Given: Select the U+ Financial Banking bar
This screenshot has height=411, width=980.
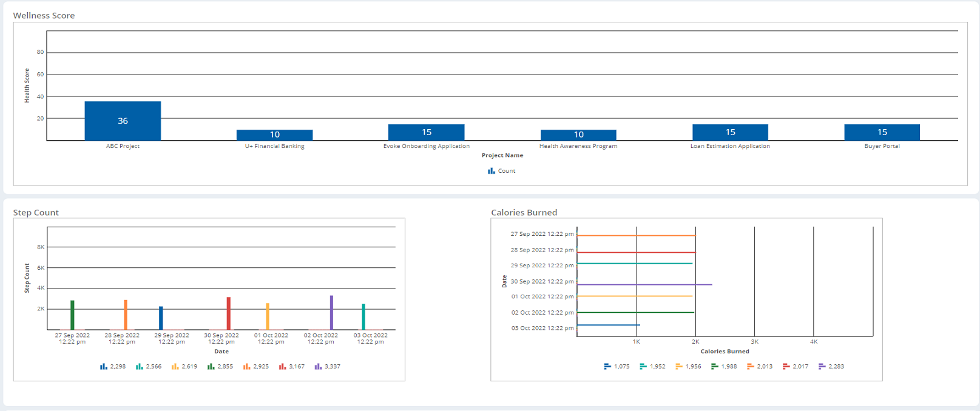Looking at the screenshot, I should 275,135.
